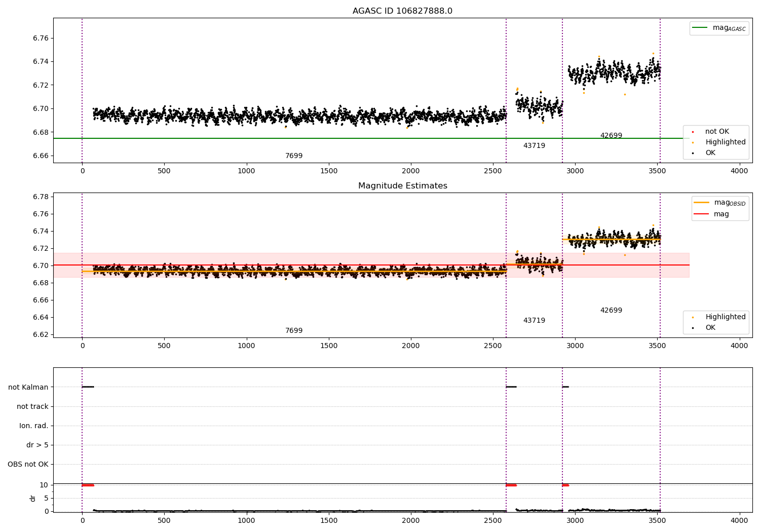Click the 6.64 y-tick in middle plot

tap(41, 317)
